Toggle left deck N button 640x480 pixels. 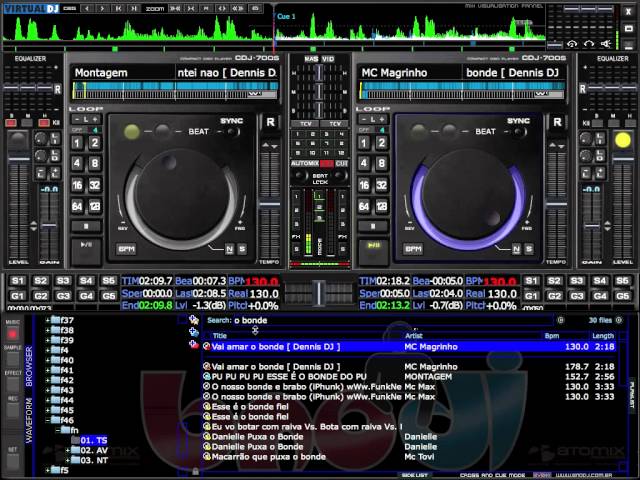click(229, 249)
